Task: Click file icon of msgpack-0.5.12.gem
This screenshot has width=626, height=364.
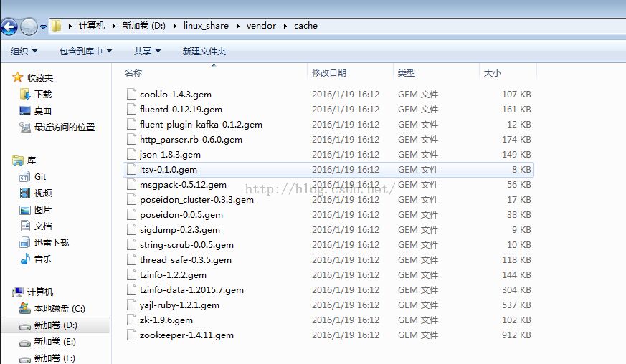Action: click(x=131, y=184)
